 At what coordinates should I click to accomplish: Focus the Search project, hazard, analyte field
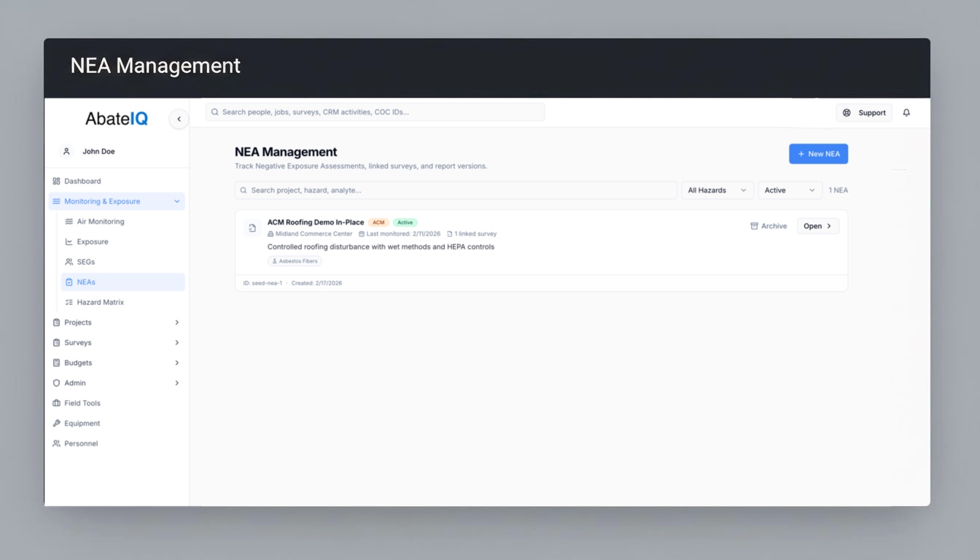(456, 190)
